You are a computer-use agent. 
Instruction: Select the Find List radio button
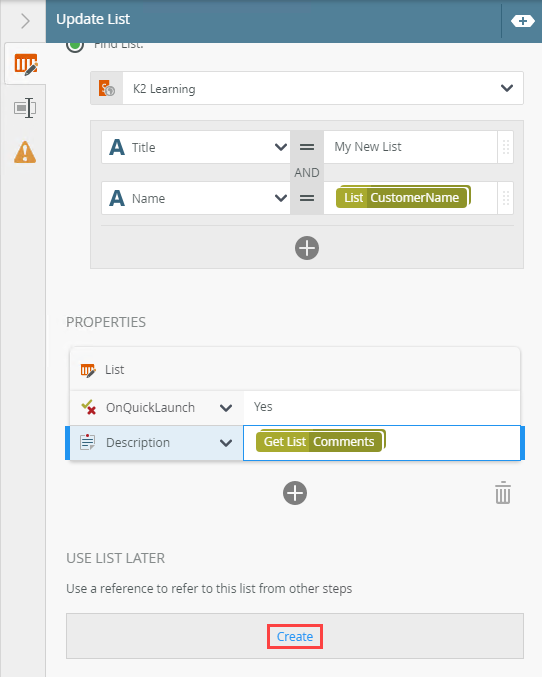75,45
